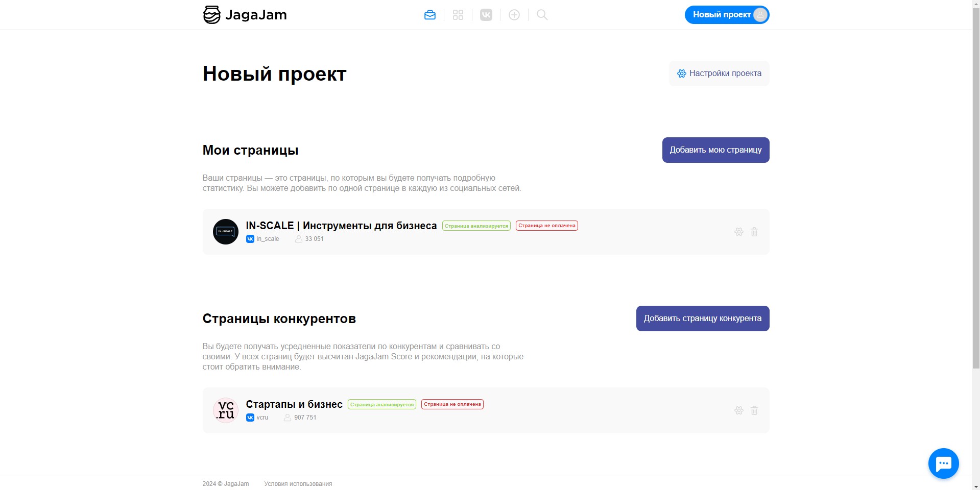Click the plus circle add icon
The height and width of the screenshot is (490, 980).
click(x=514, y=15)
